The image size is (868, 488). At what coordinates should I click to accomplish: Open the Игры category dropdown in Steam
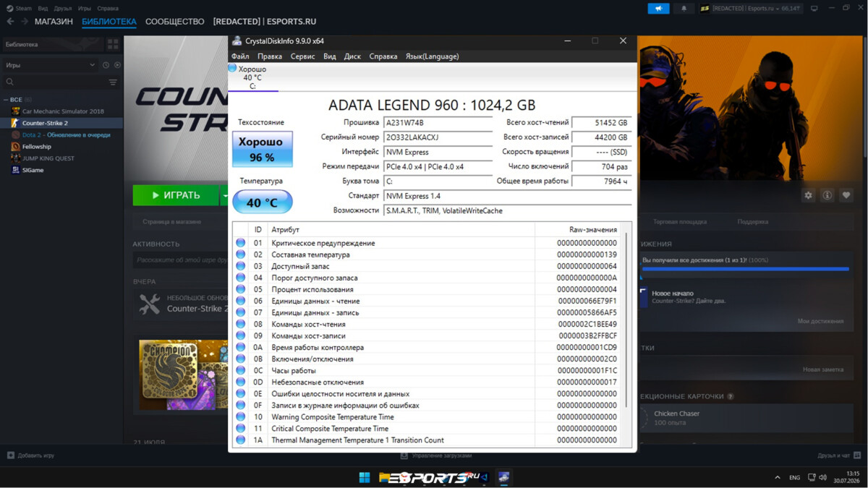point(51,65)
